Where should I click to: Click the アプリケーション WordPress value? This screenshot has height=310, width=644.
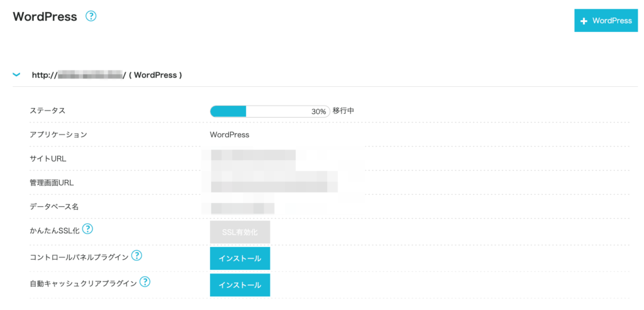coord(230,135)
